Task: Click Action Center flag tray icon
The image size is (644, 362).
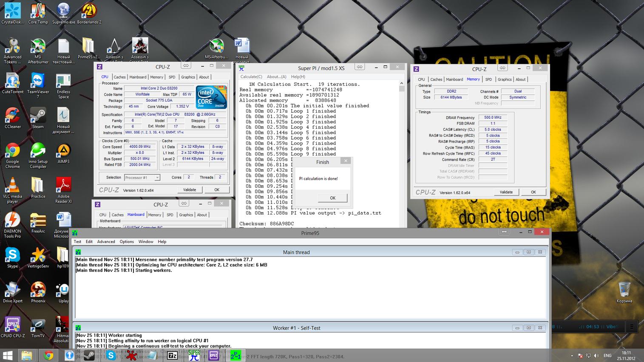Action: point(580,356)
